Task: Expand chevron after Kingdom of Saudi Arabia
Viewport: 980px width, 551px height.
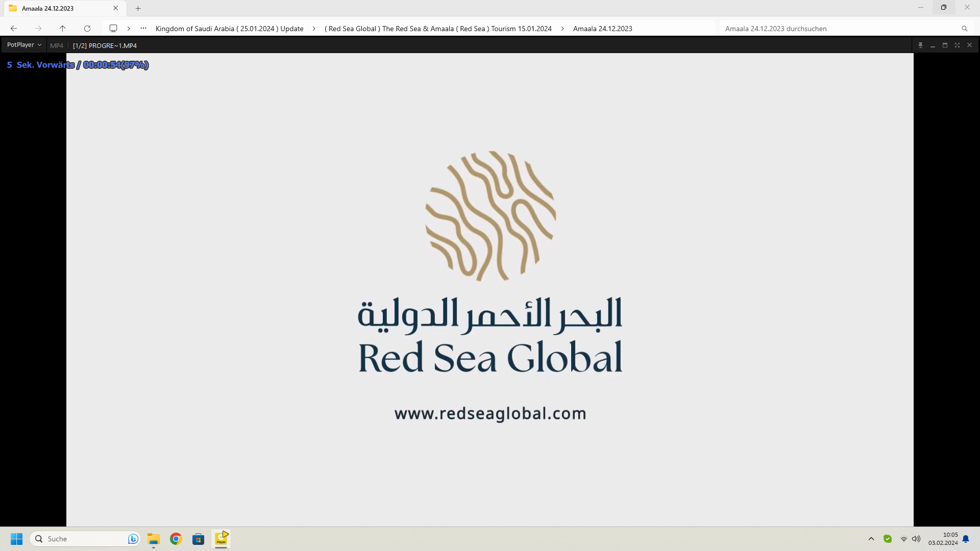Action: [x=314, y=29]
